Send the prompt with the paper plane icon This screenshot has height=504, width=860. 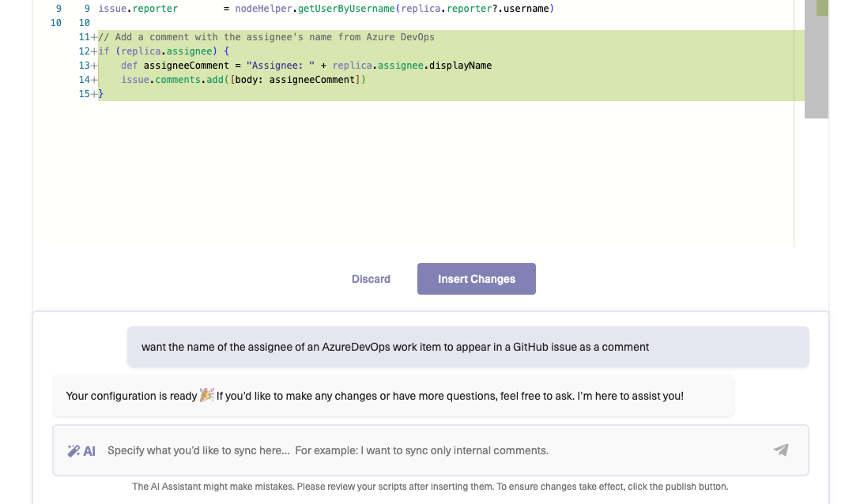click(x=781, y=450)
